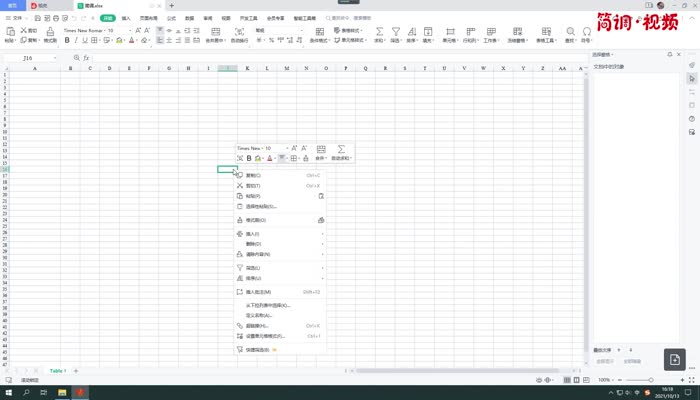This screenshot has height=400, width=700.
Task: Select column K header
Action: 247,69
